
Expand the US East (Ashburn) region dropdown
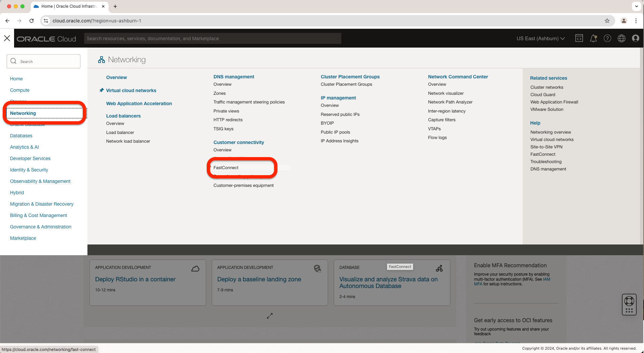point(540,39)
